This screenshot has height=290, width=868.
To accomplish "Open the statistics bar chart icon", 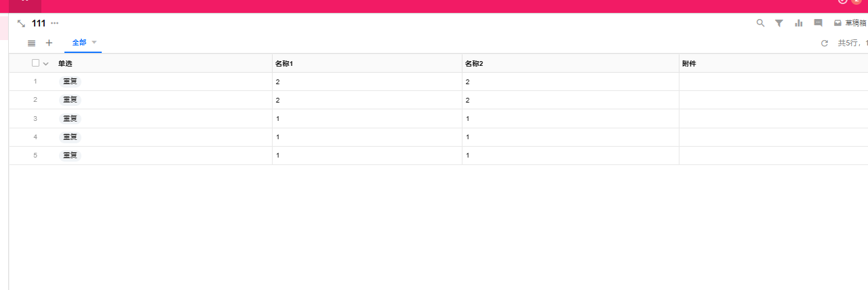I will [799, 23].
